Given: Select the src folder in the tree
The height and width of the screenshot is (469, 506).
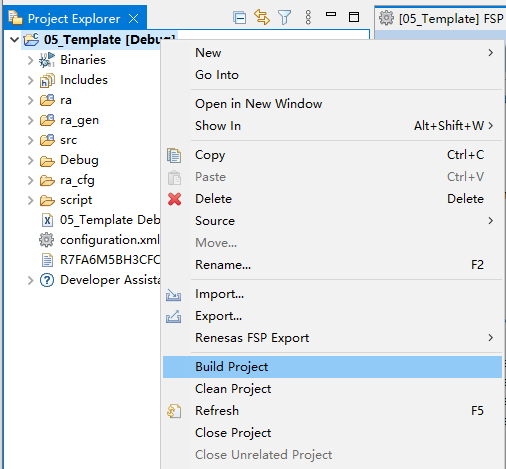Looking at the screenshot, I should (x=68, y=140).
